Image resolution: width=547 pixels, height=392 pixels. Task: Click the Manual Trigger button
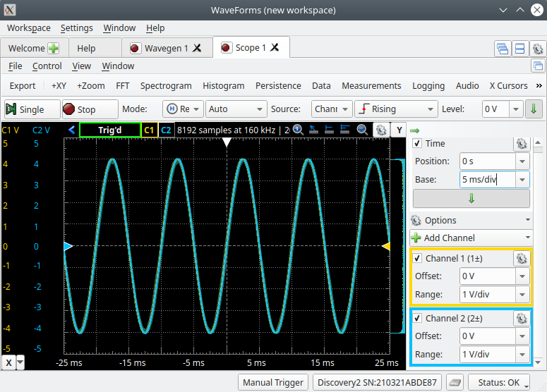tap(272, 383)
